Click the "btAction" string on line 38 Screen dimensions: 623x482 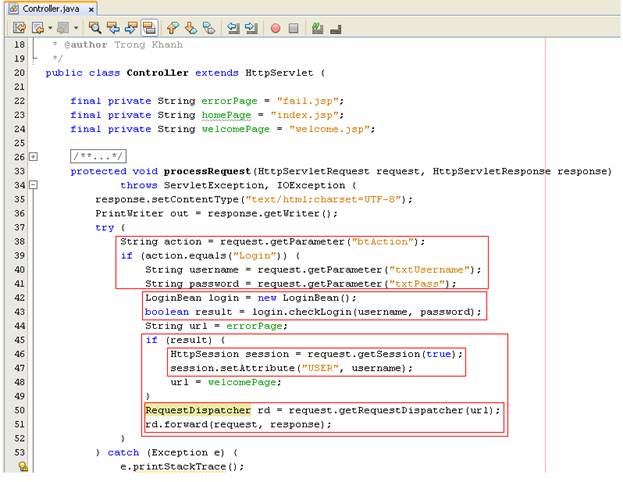coord(383,242)
